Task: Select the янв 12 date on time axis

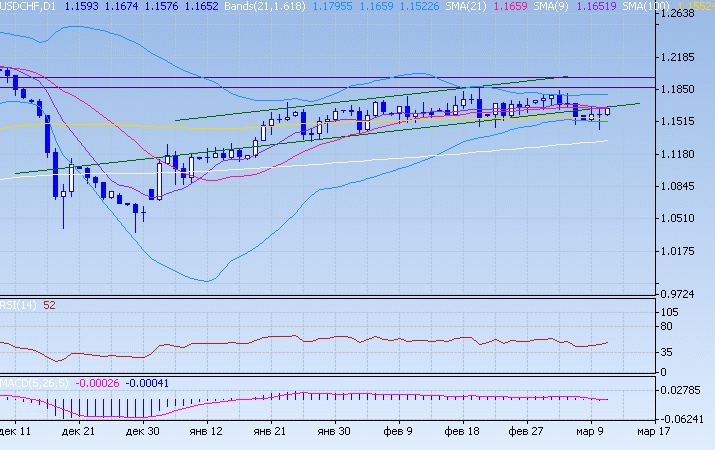Action: coord(203,431)
